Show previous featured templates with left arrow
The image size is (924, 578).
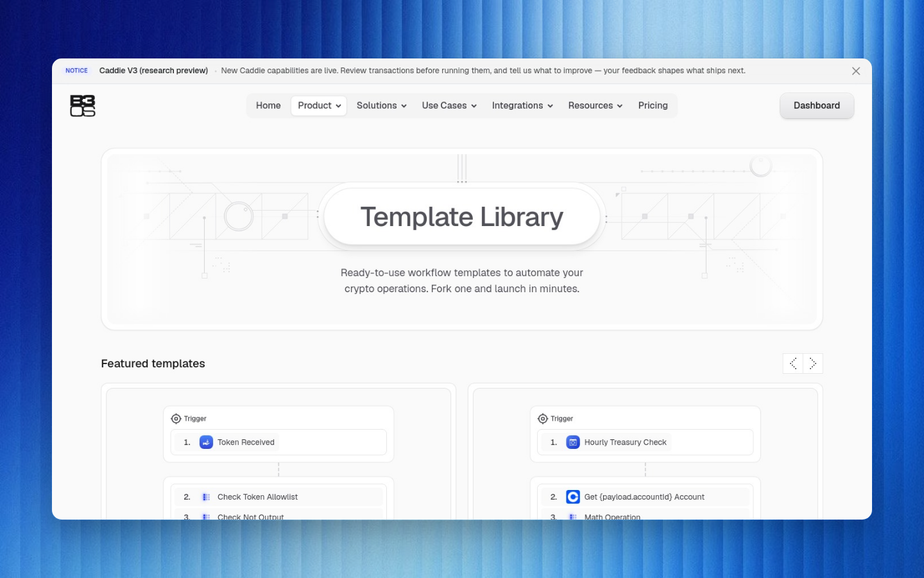793,363
